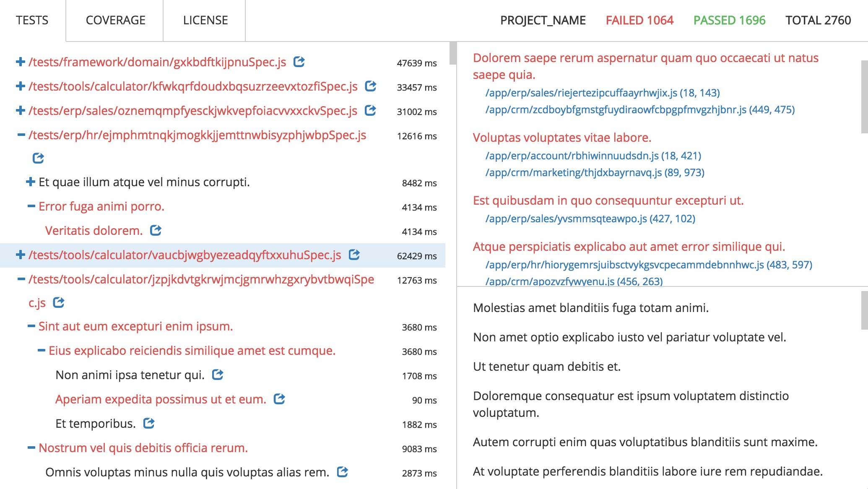Open link icon beside Omnis voluptas minus nulla
The image size is (868, 489).
(343, 472)
